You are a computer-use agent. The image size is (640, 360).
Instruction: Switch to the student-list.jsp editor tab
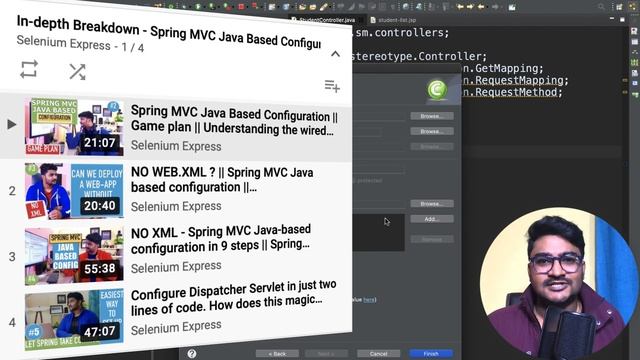(393, 20)
